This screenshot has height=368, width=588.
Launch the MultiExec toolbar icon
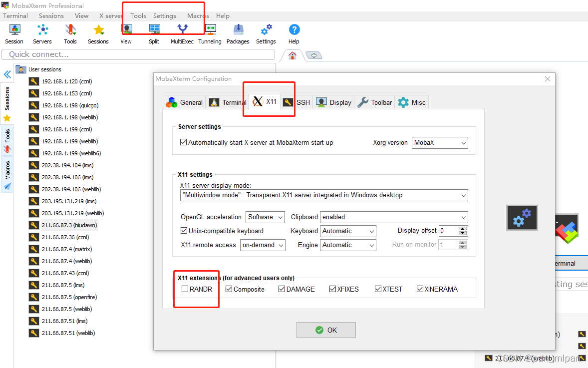[182, 34]
